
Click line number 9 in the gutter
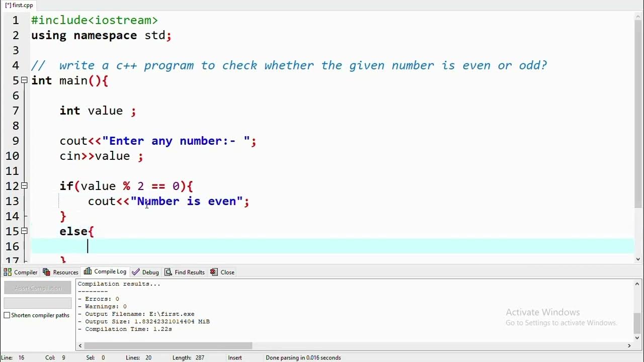point(16,141)
